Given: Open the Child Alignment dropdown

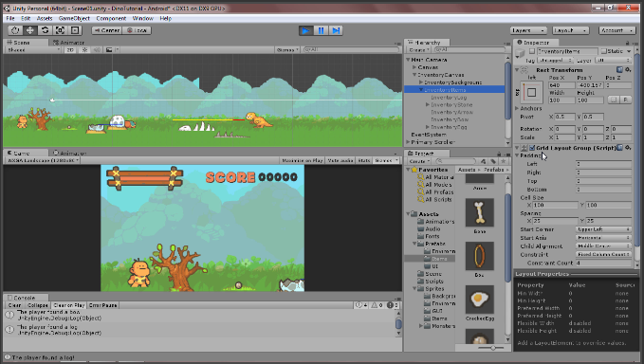Looking at the screenshot, I should click(603, 246).
